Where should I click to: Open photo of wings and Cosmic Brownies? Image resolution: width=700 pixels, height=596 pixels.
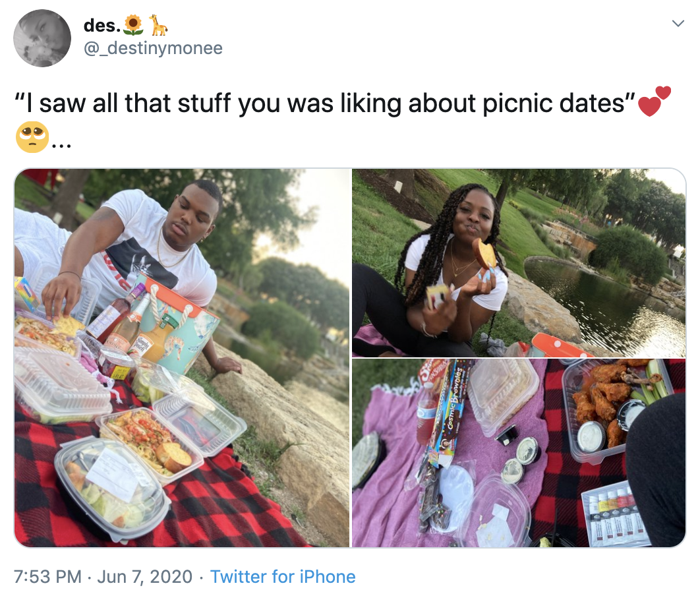click(519, 453)
